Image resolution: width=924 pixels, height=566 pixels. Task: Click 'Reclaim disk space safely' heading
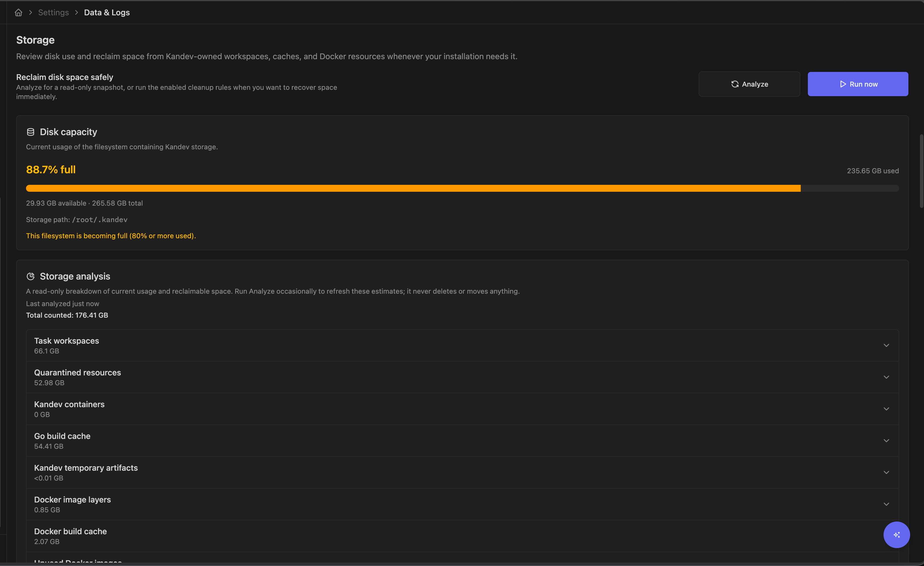click(x=64, y=77)
